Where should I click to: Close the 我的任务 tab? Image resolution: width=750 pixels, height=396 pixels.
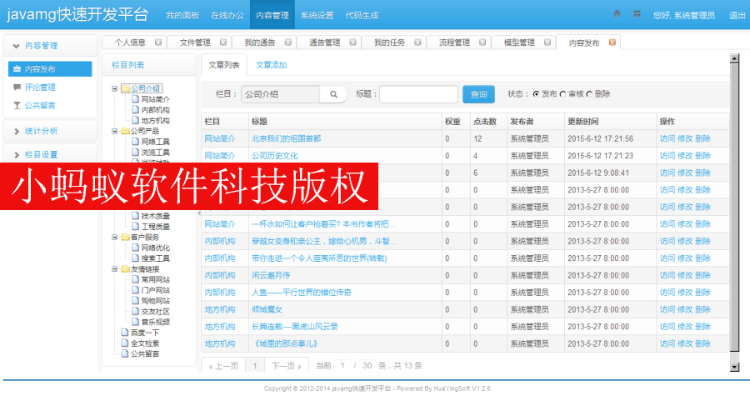[418, 43]
